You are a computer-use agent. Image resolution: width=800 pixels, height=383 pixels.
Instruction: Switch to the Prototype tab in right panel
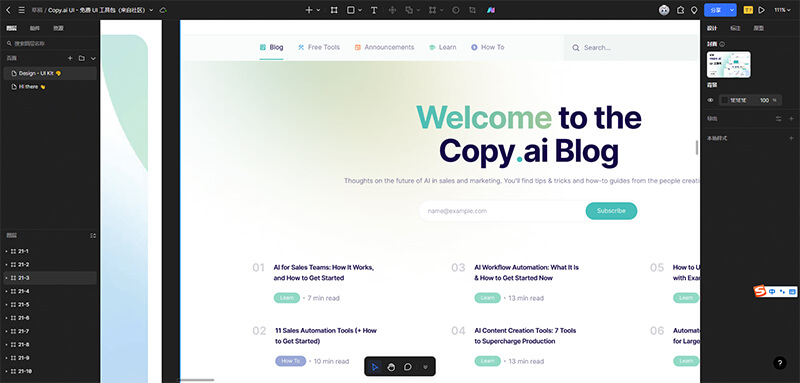(x=759, y=28)
